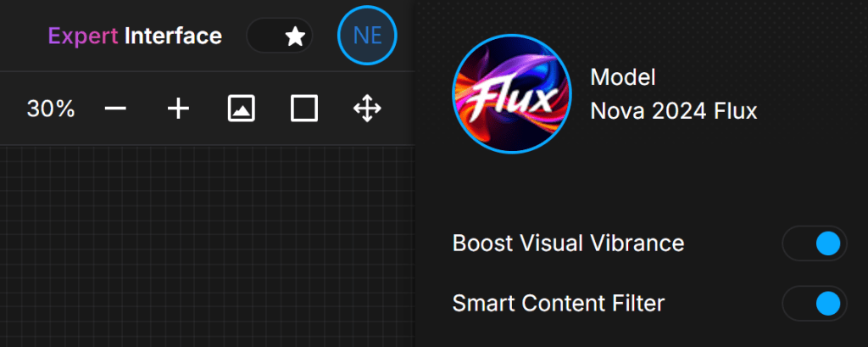868x347 pixels.
Task: Zoom out with the minus icon
Action: 115,109
